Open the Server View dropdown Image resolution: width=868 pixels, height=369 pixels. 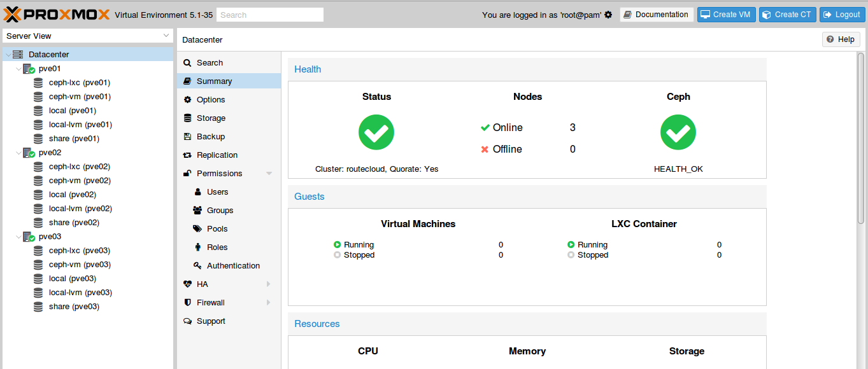(88, 36)
